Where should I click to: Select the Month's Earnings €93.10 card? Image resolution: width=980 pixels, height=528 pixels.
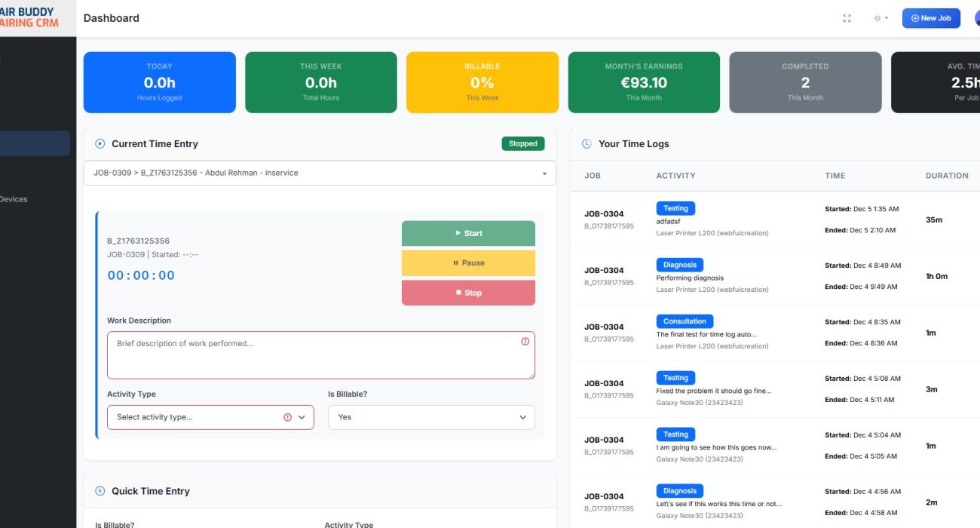644,82
